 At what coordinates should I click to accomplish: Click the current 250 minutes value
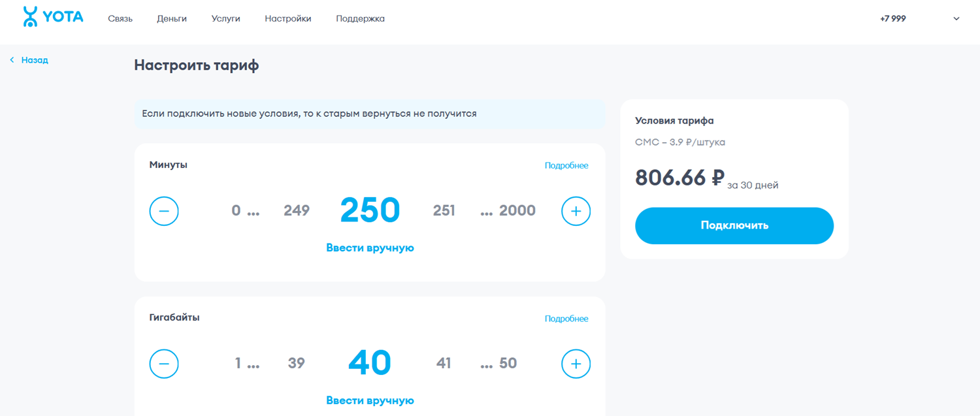[x=370, y=210]
